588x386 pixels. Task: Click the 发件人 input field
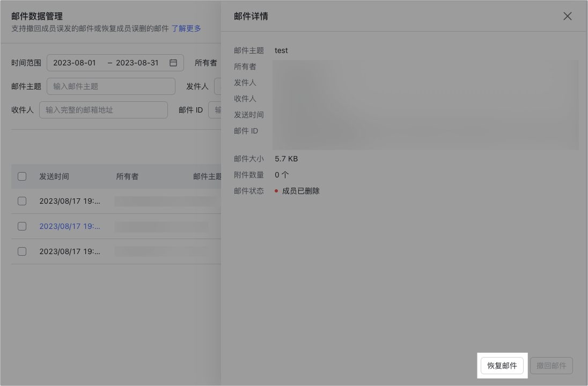pos(218,86)
